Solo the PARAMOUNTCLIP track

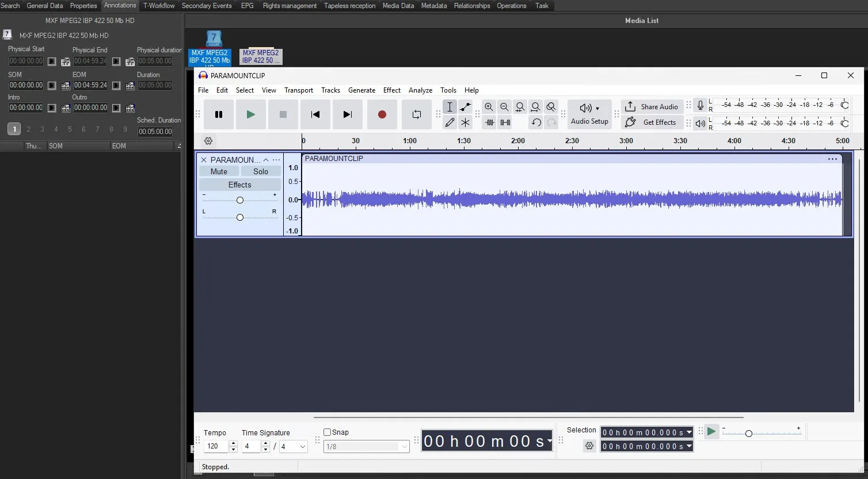[260, 171]
